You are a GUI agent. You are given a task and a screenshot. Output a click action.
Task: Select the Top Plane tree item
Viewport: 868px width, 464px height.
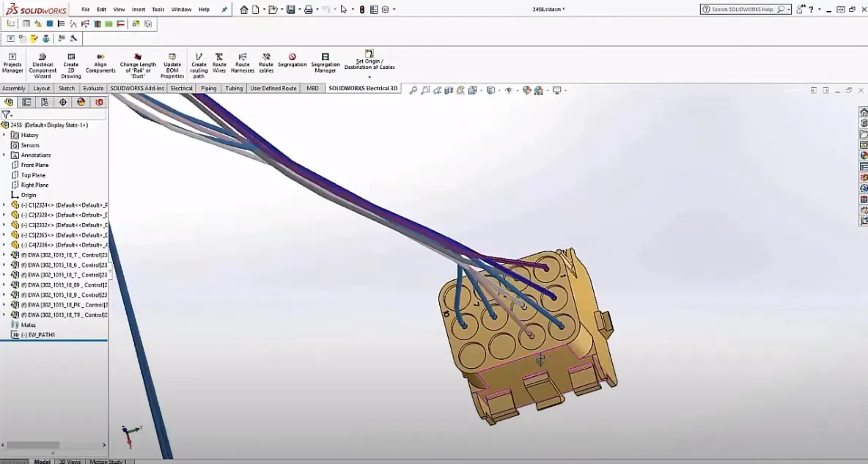(29, 175)
